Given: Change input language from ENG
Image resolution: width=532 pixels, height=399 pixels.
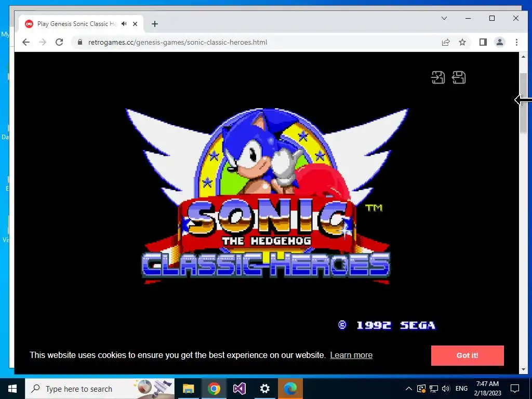Looking at the screenshot, I should click(461, 389).
